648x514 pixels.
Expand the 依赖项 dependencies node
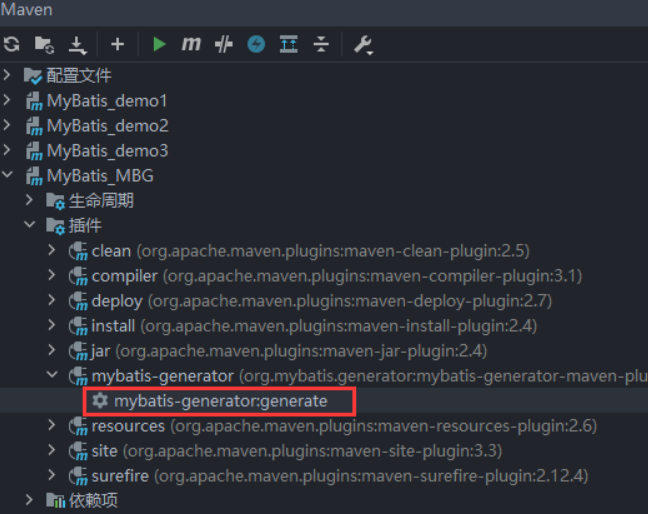[30, 500]
